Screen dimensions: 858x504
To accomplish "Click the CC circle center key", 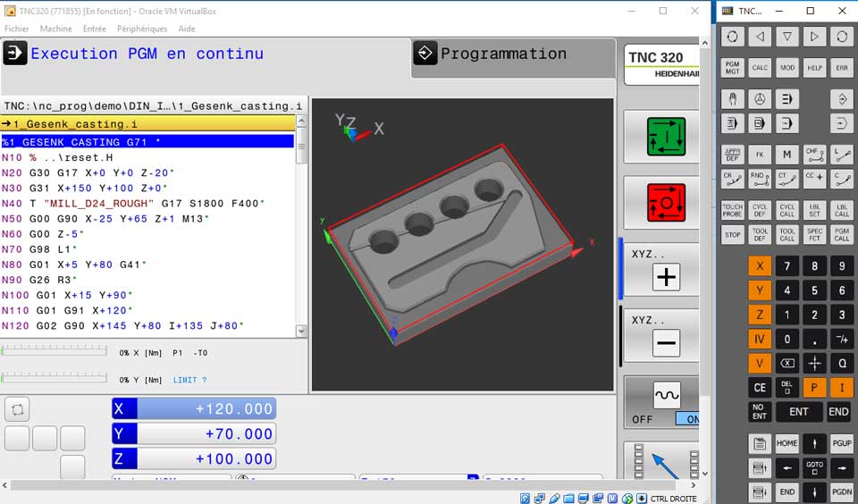I will (x=814, y=179).
